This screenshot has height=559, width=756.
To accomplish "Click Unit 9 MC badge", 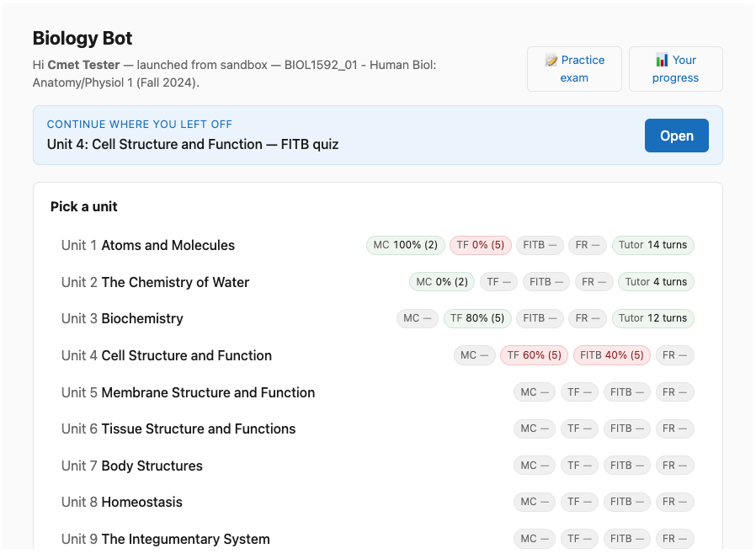I will [535, 539].
